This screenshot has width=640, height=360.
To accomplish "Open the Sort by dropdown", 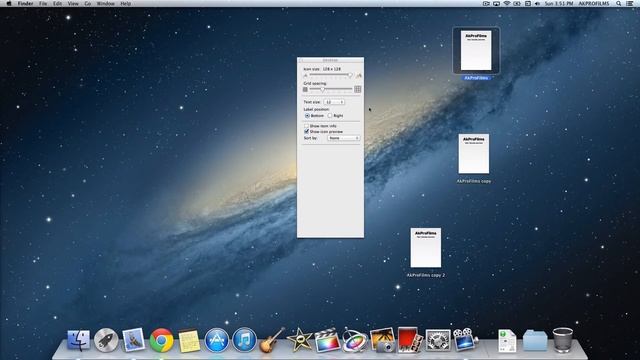I will (344, 138).
